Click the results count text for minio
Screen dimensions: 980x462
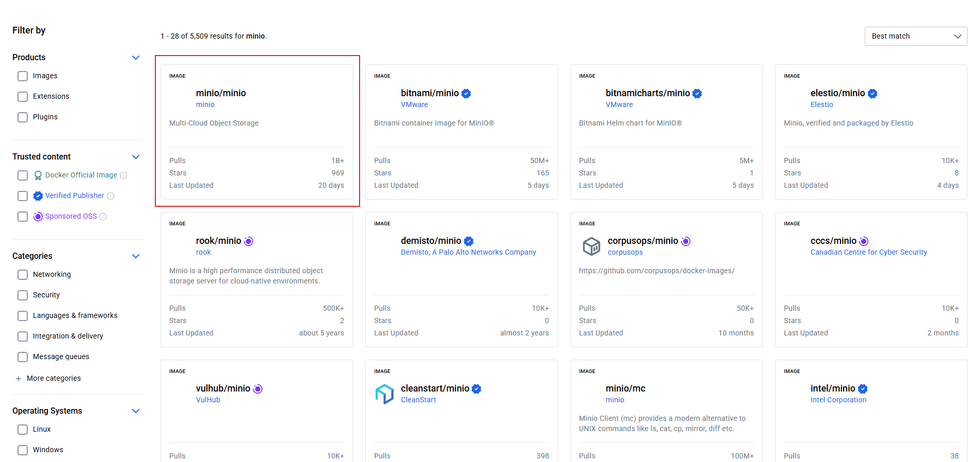pyautogui.click(x=213, y=36)
